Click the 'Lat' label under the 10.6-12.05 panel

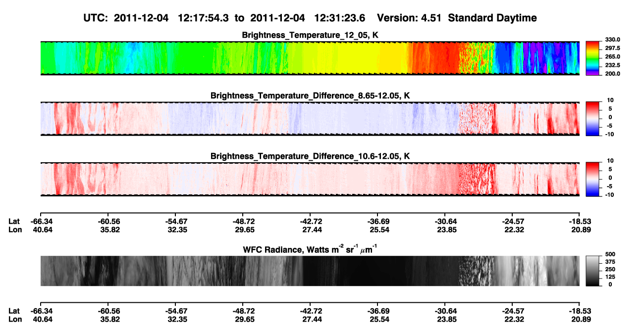pyautogui.click(x=14, y=221)
